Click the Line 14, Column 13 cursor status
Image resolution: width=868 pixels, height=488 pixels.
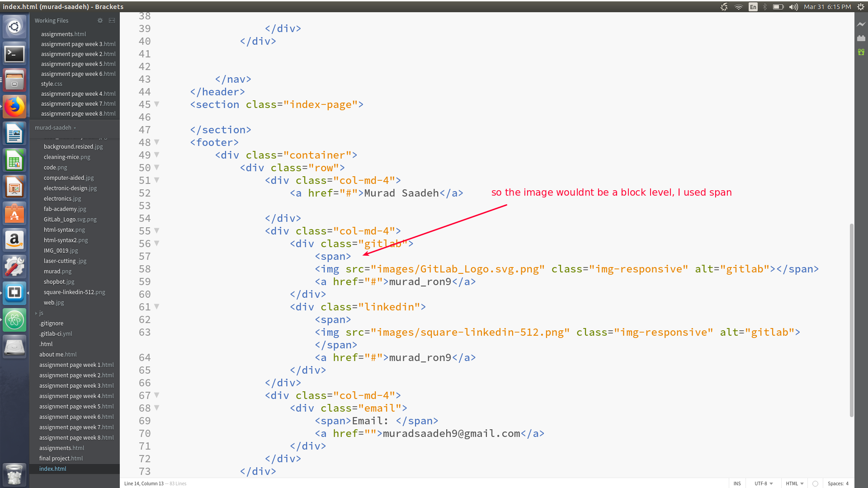coord(144,483)
